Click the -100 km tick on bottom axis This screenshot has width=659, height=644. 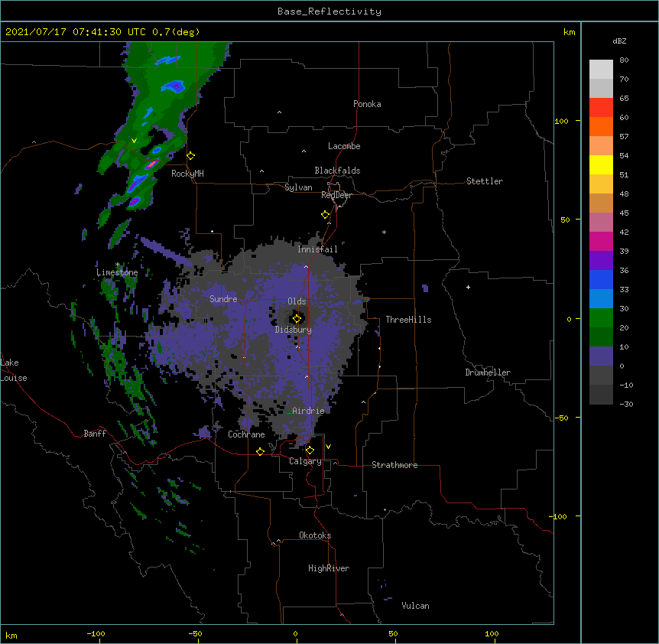(x=96, y=633)
